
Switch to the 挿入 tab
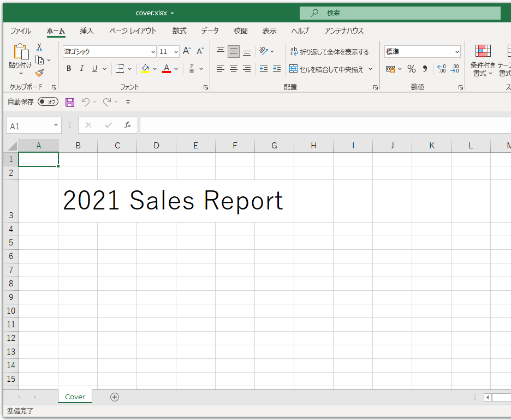[86, 31]
